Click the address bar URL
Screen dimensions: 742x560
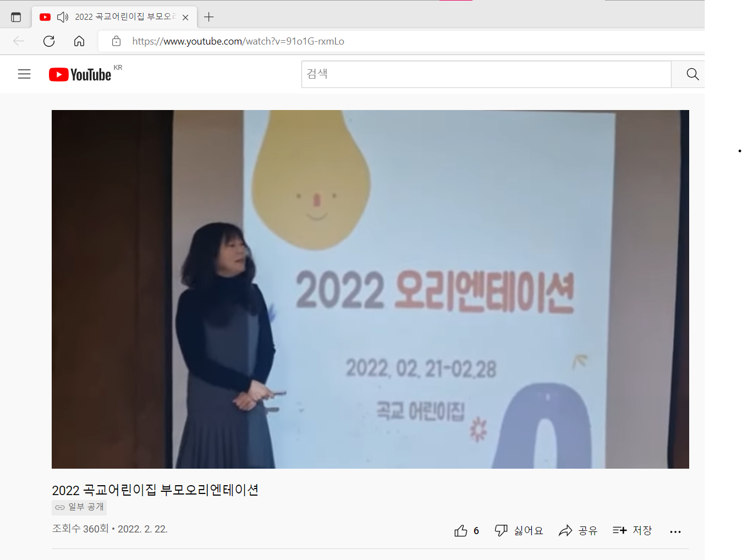(x=238, y=41)
